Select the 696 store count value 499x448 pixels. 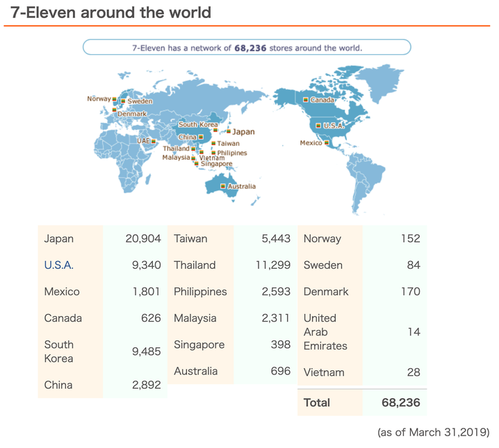(x=280, y=371)
